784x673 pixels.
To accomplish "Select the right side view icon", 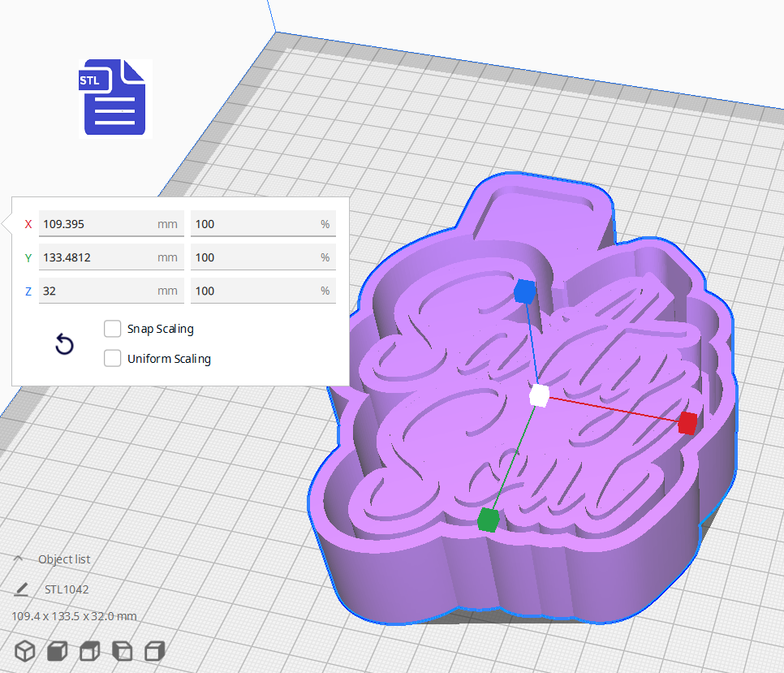I will click(154, 651).
